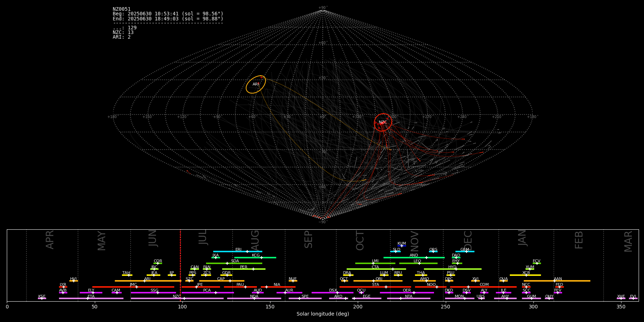Click the +90 label at map top
The width and height of the screenshot is (644, 322).
322,8
